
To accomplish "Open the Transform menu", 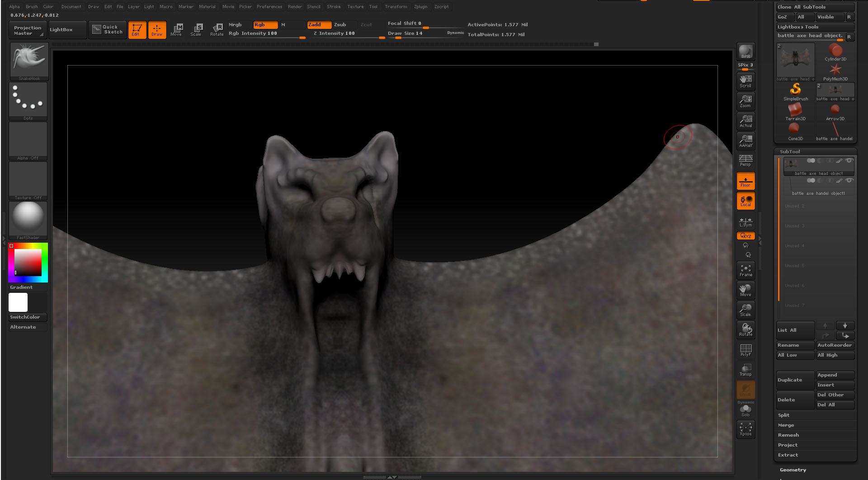I will (396, 7).
